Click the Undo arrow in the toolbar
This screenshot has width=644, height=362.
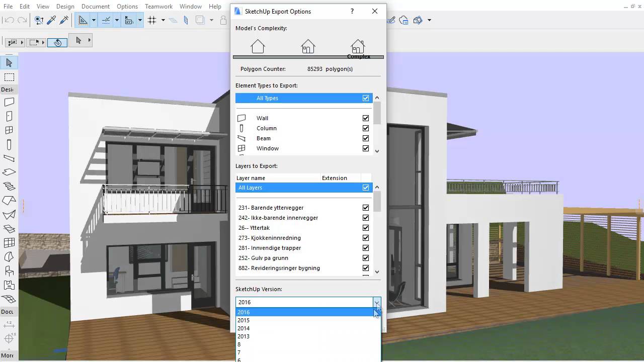9,20
